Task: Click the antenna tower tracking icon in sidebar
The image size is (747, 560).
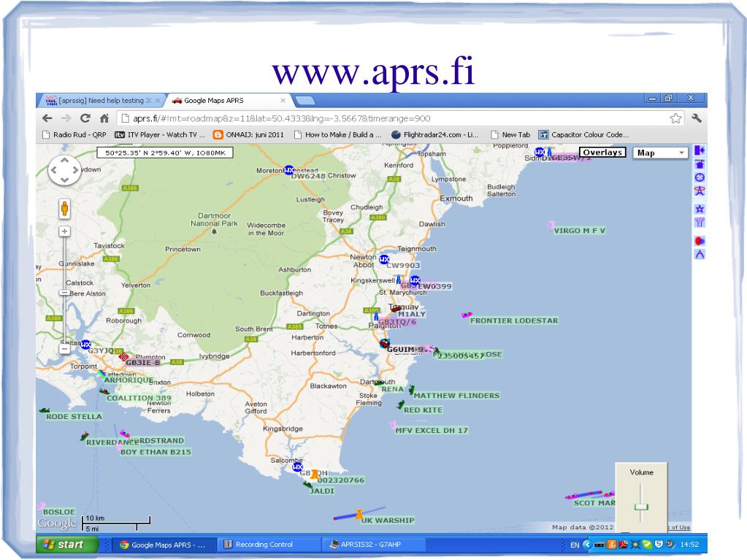Action: pyautogui.click(x=700, y=191)
